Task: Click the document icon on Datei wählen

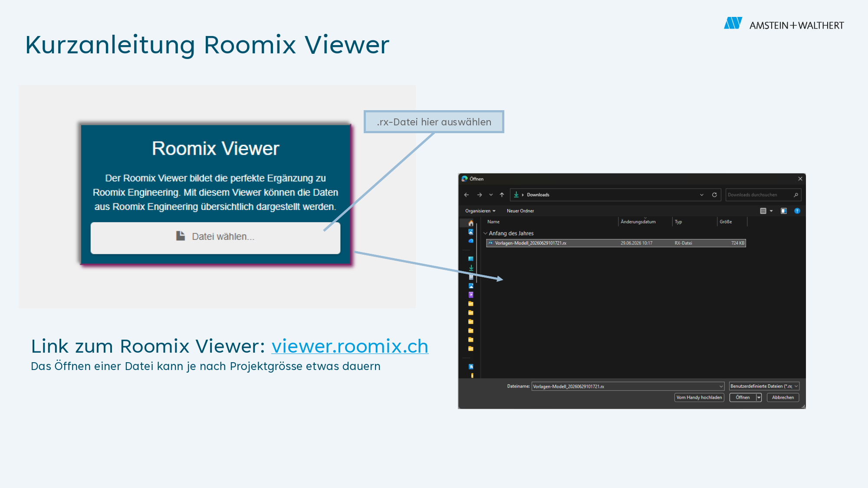Action: (181, 236)
